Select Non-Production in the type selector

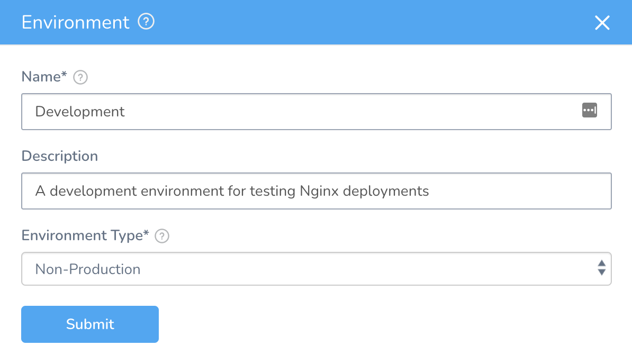point(316,269)
